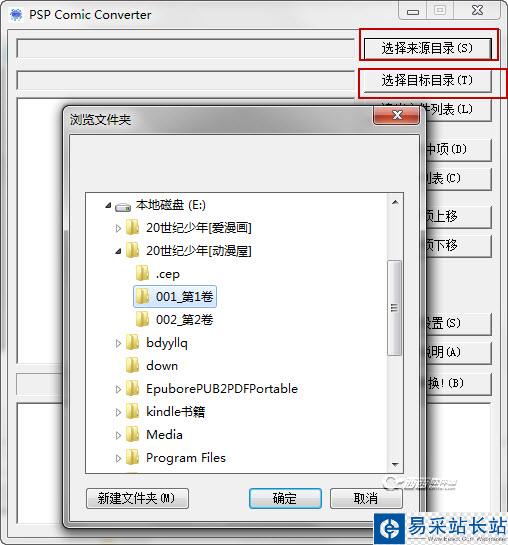Click the folder tree scrollbar down arrow
Screen dimensions: 508x545
(395, 464)
